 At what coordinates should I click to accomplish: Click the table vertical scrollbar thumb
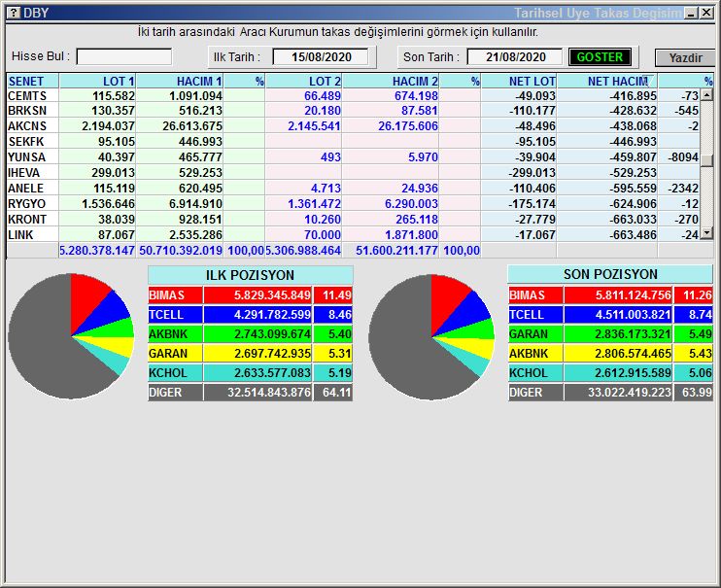click(706, 160)
